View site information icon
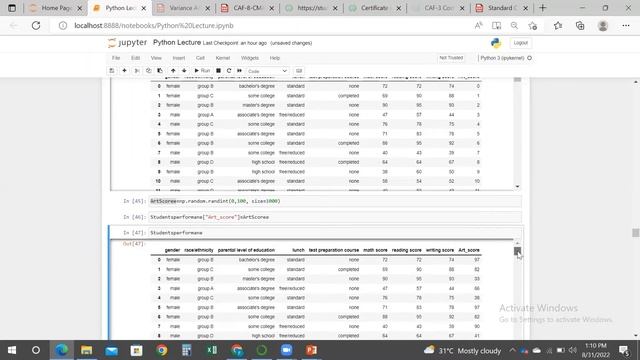 [62, 25]
